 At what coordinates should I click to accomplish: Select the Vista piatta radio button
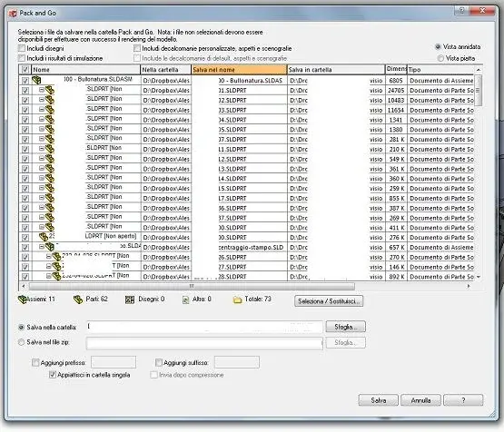point(440,58)
